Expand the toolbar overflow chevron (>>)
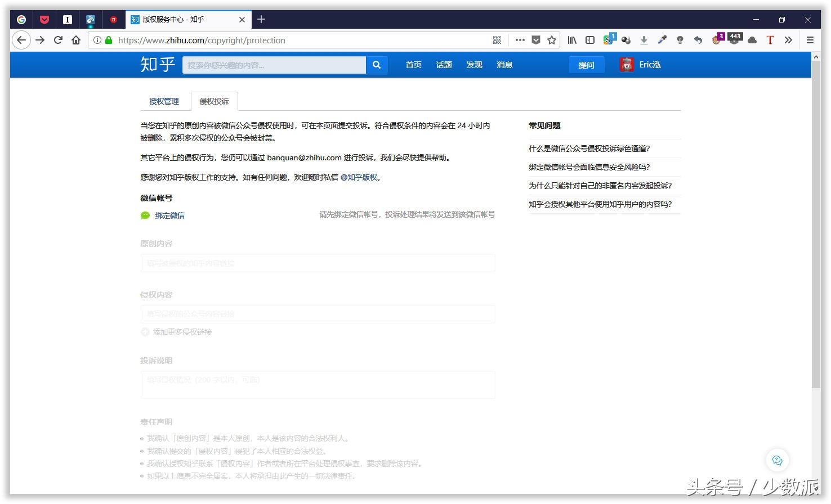Viewport: 831px width, 504px height. [x=789, y=40]
